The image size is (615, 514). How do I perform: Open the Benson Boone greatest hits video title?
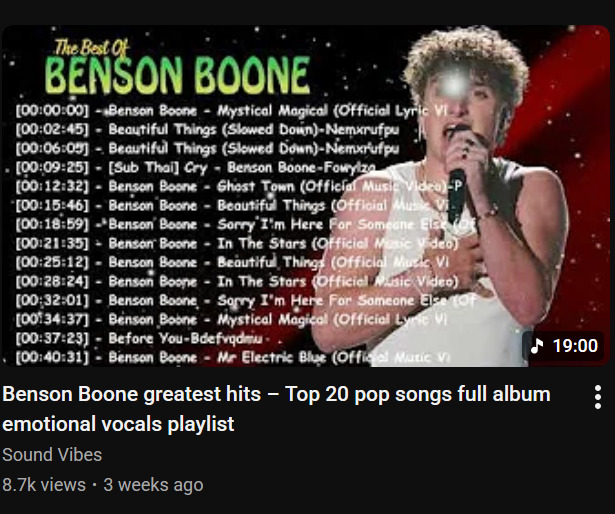(276, 409)
